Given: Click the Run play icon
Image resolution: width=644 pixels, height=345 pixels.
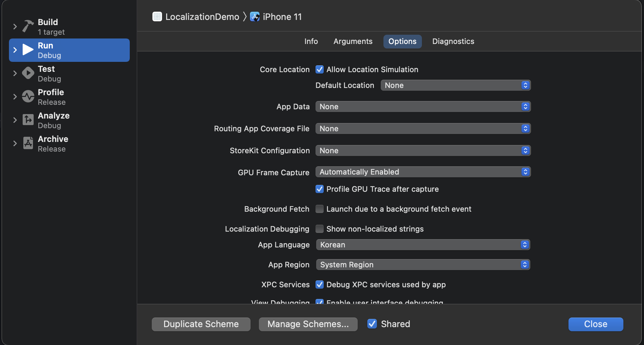Looking at the screenshot, I should click(x=28, y=49).
